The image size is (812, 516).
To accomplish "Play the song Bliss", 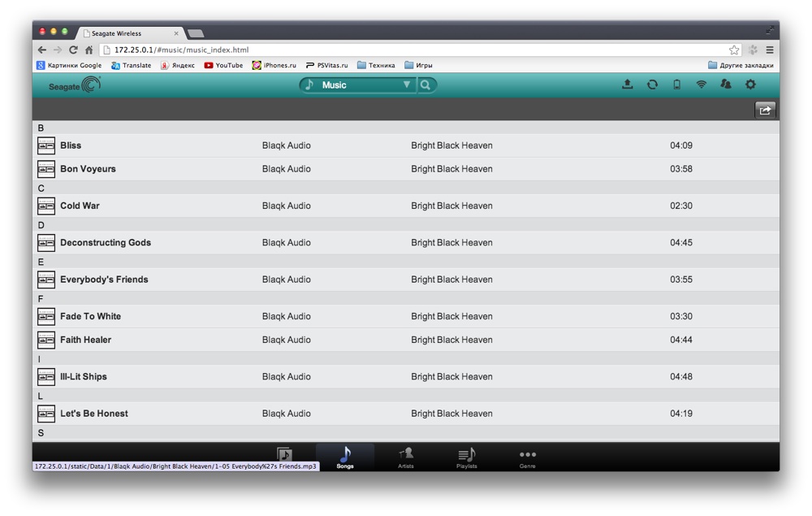I will point(71,145).
